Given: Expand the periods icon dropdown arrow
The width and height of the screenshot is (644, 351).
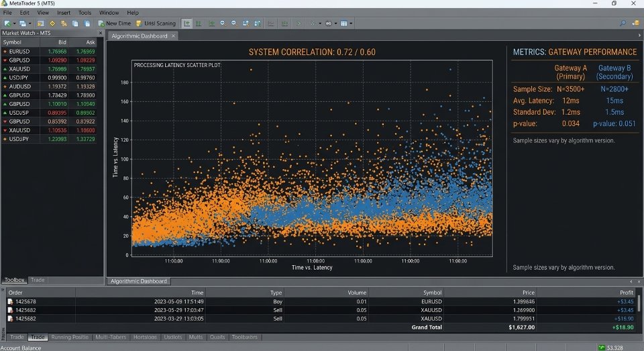Looking at the screenshot, I should [x=335, y=23].
